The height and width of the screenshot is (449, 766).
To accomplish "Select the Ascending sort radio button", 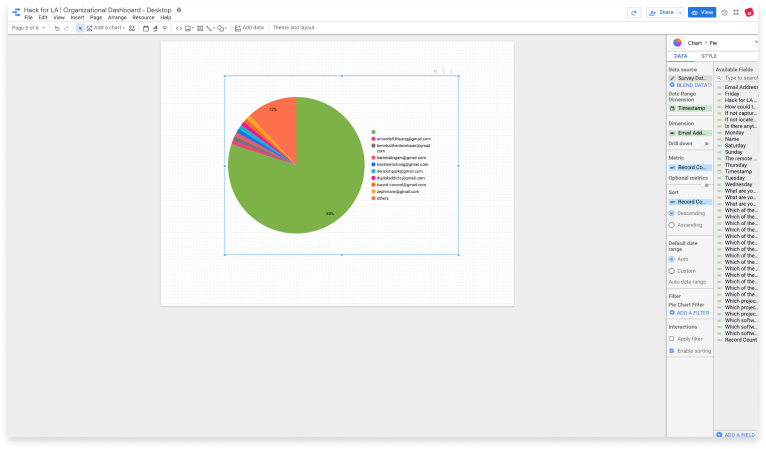I will pyautogui.click(x=671, y=224).
